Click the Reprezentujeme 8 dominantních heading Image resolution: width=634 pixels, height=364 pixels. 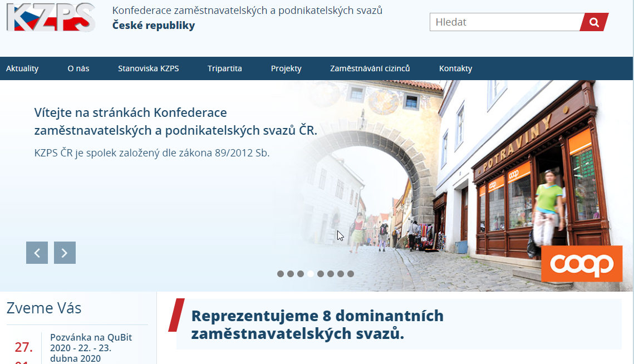[x=317, y=325]
